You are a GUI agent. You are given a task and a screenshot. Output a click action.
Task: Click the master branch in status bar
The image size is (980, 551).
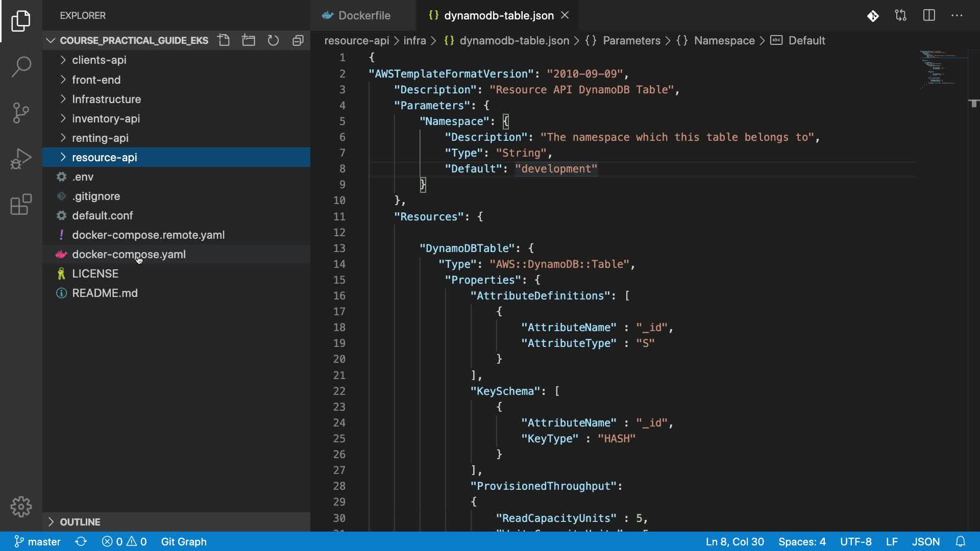tap(37, 541)
